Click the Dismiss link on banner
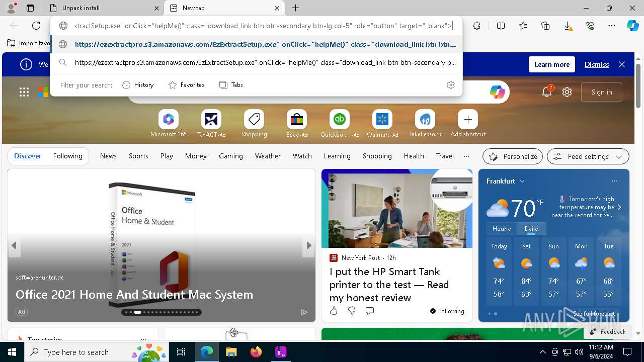 point(597,65)
